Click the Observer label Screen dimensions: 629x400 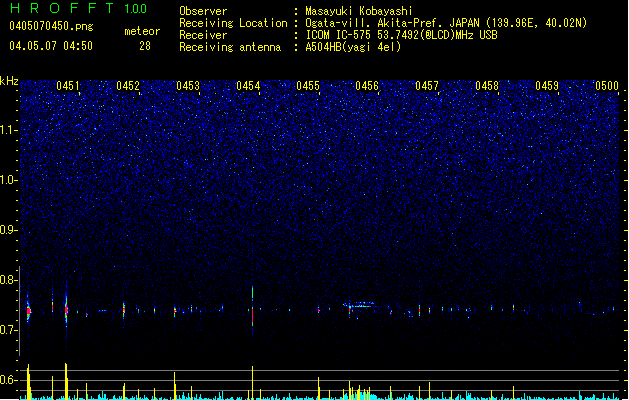[203, 11]
